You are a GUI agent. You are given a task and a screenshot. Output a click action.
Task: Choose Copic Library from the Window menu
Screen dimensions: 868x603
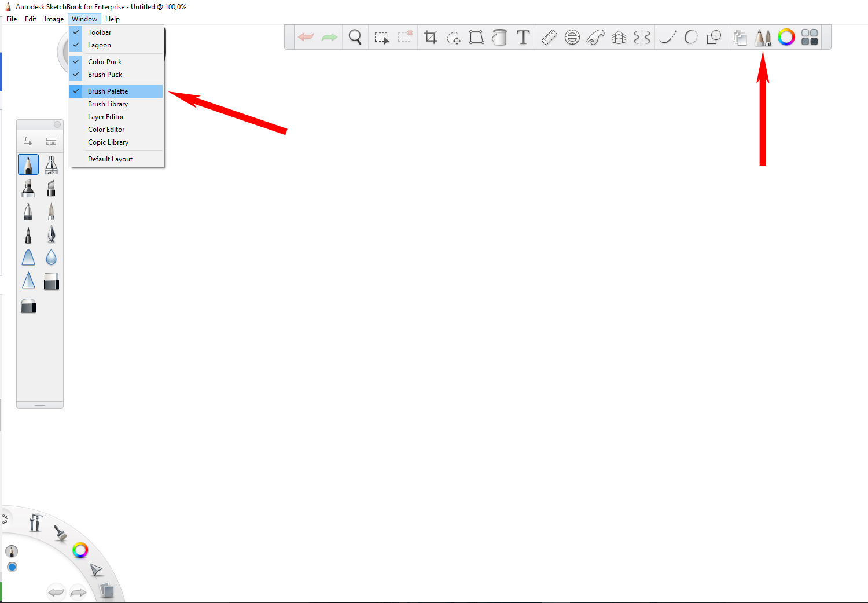pyautogui.click(x=108, y=142)
